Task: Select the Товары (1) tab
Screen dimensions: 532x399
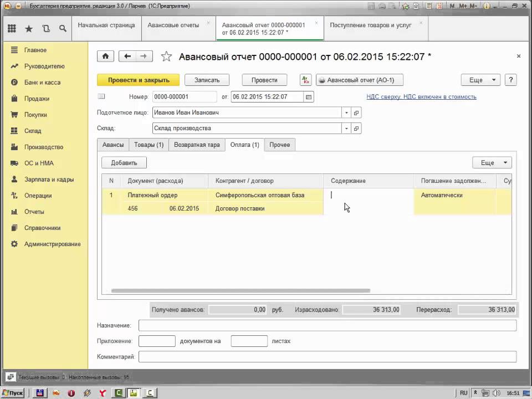Action: coord(149,145)
